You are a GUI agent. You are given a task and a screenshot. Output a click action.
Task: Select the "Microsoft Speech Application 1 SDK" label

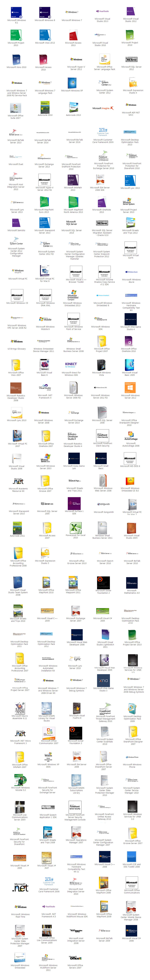coord(48,816)
